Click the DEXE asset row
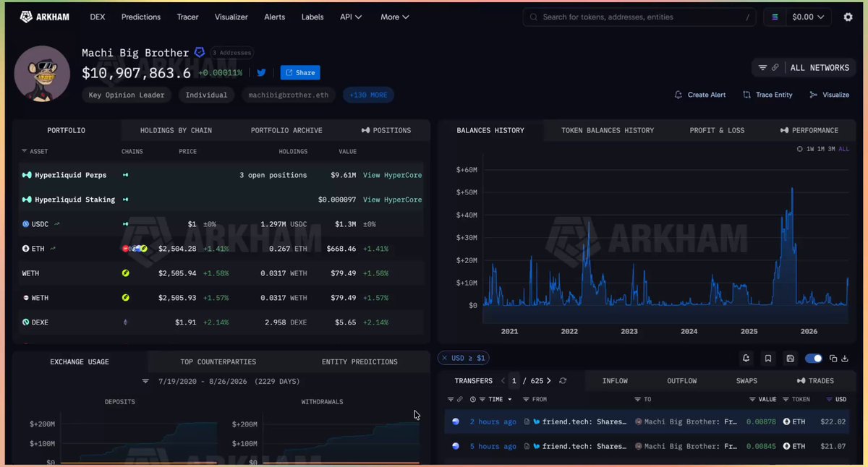This screenshot has width=868, height=467. tap(221, 322)
